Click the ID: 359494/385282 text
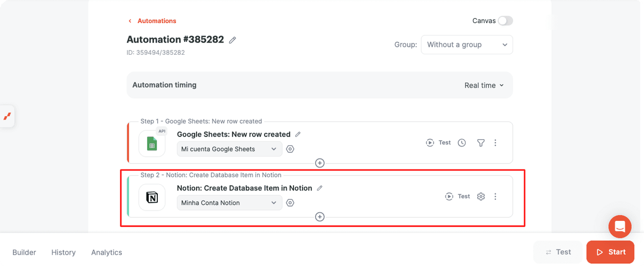Viewport: 644px width, 267px height. pyautogui.click(x=156, y=53)
